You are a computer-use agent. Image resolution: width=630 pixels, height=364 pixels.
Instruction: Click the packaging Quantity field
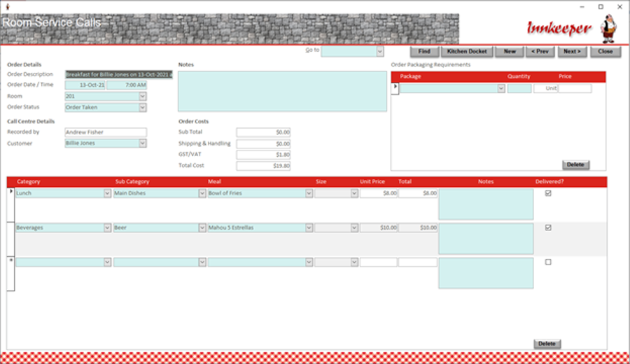point(519,88)
